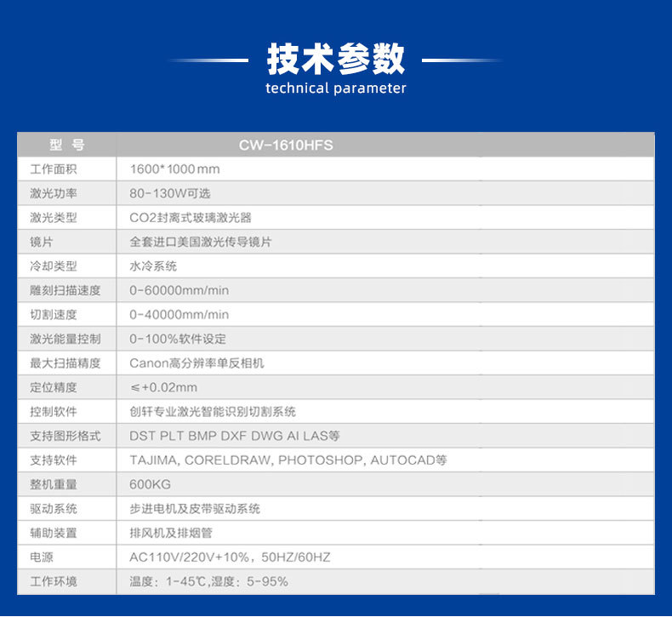Select the ≤+0.02mm positioning accuracy value
672x617 pixels.
pyautogui.click(x=163, y=387)
